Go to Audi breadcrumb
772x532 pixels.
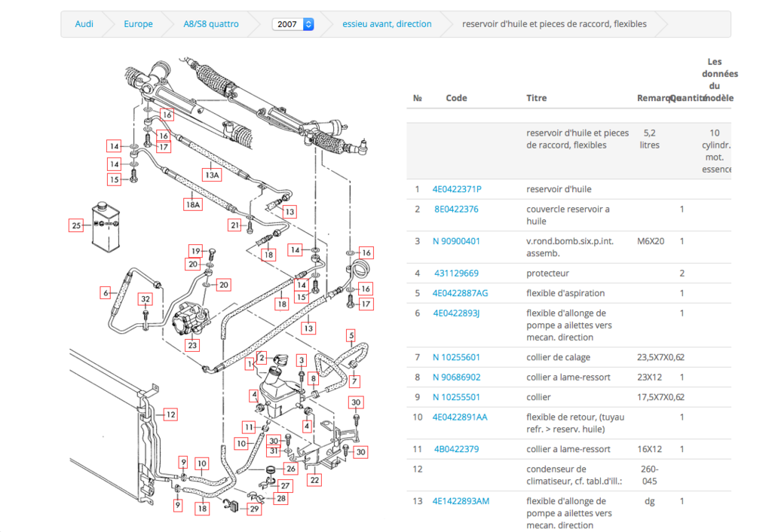[x=84, y=24]
